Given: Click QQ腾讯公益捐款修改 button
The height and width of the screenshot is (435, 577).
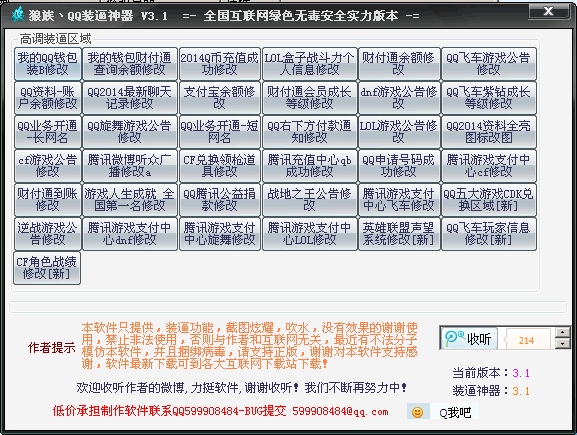Looking at the screenshot, I should coord(220,200).
